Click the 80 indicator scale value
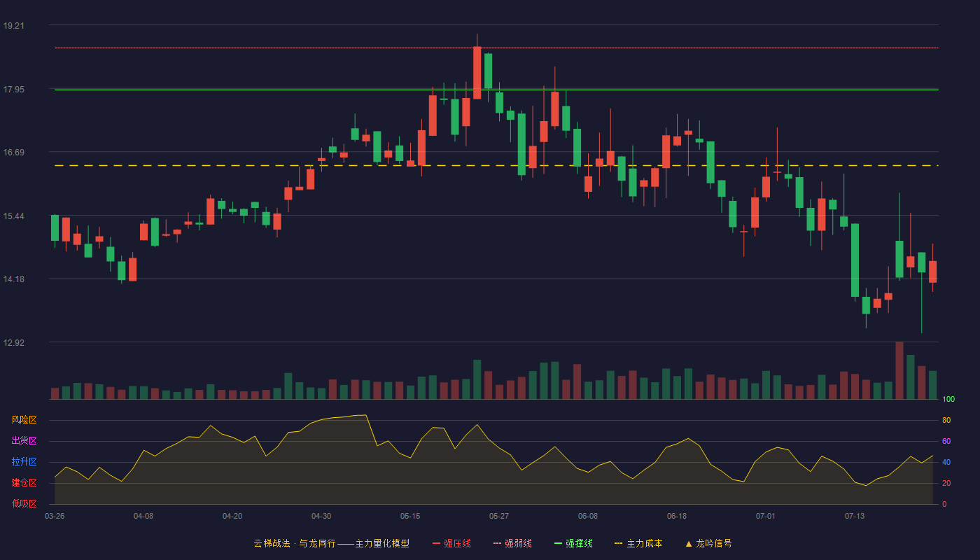980x560 pixels. pyautogui.click(x=946, y=421)
